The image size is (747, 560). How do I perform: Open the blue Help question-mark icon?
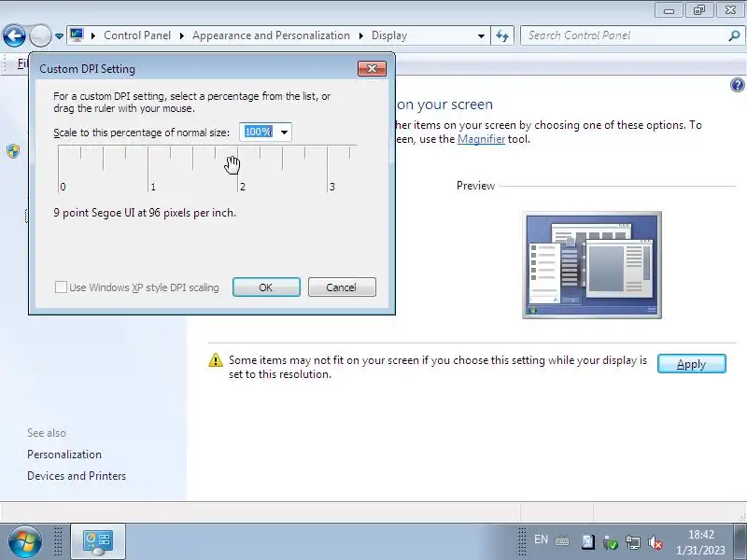[x=737, y=85]
